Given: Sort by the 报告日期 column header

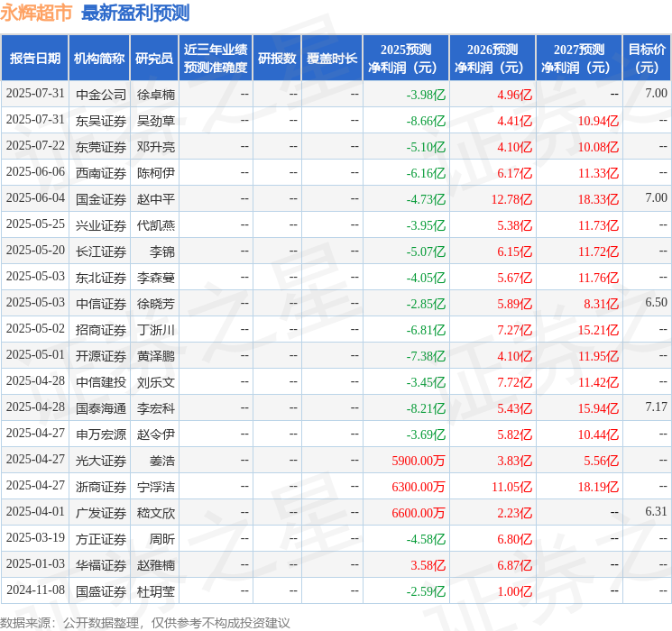Looking at the screenshot, I should [35, 58].
